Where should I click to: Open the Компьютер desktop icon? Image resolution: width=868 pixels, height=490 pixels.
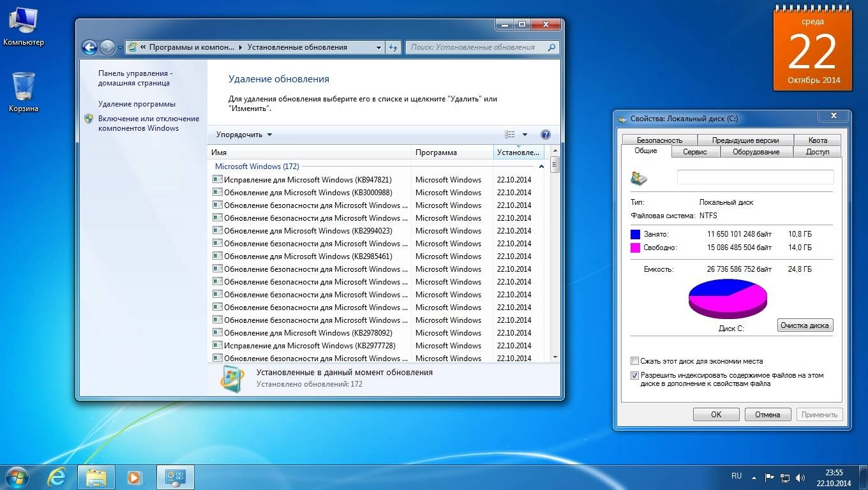click(24, 27)
